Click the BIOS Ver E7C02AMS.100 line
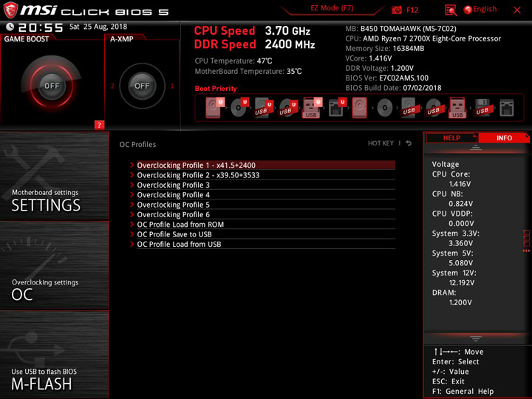 coord(386,78)
